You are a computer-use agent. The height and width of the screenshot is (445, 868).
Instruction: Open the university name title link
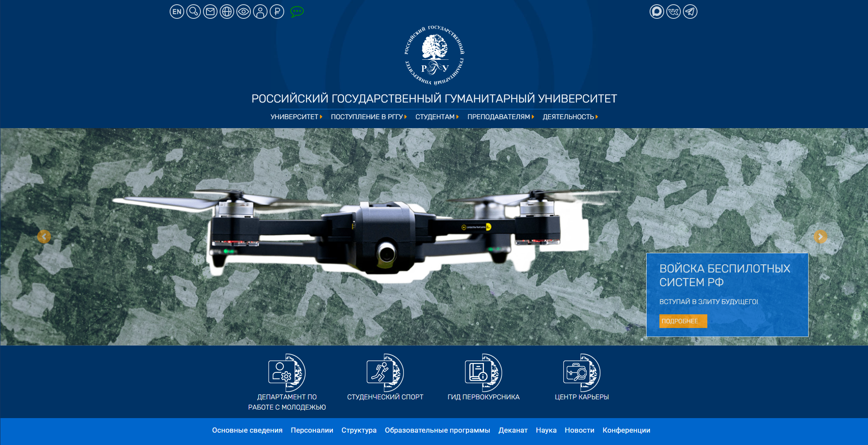click(x=434, y=99)
